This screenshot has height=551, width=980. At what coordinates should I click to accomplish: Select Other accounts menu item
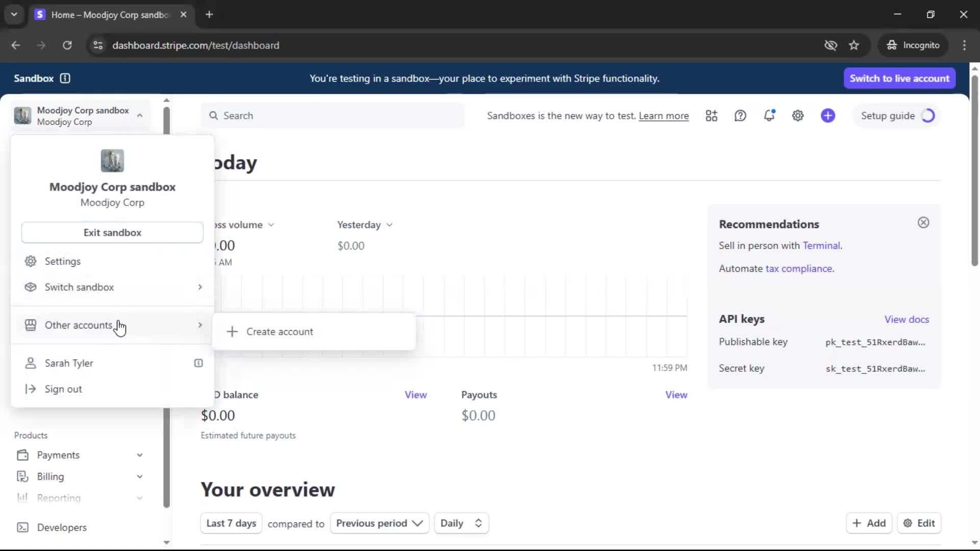(112, 325)
